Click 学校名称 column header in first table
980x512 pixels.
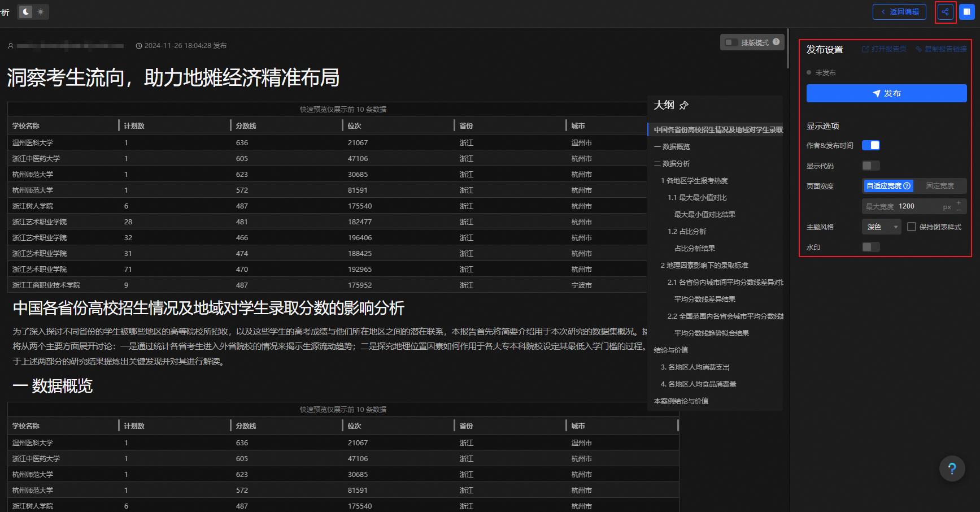point(26,125)
